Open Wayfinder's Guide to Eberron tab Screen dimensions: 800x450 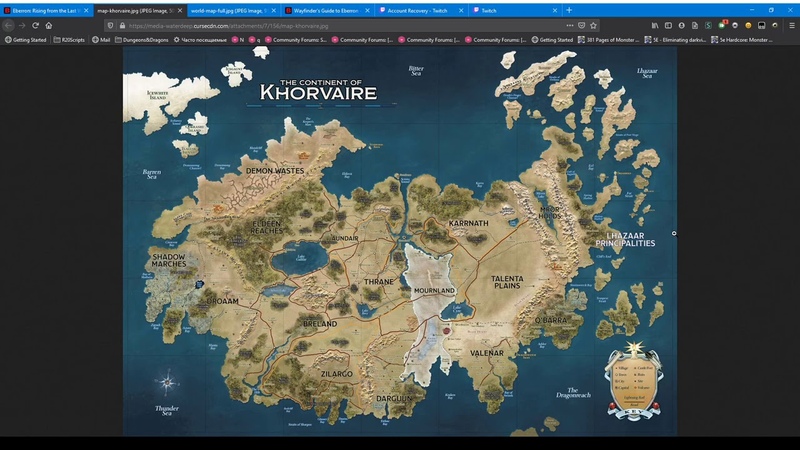(327, 10)
